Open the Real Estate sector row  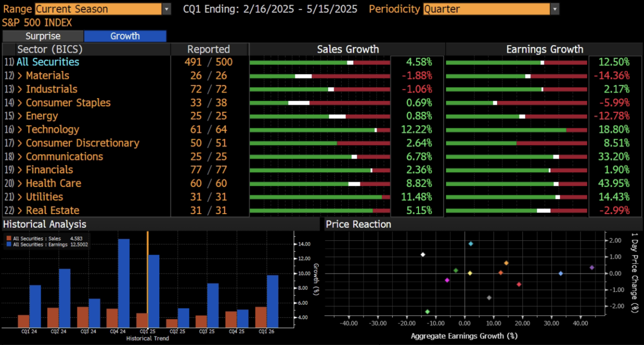[52, 210]
